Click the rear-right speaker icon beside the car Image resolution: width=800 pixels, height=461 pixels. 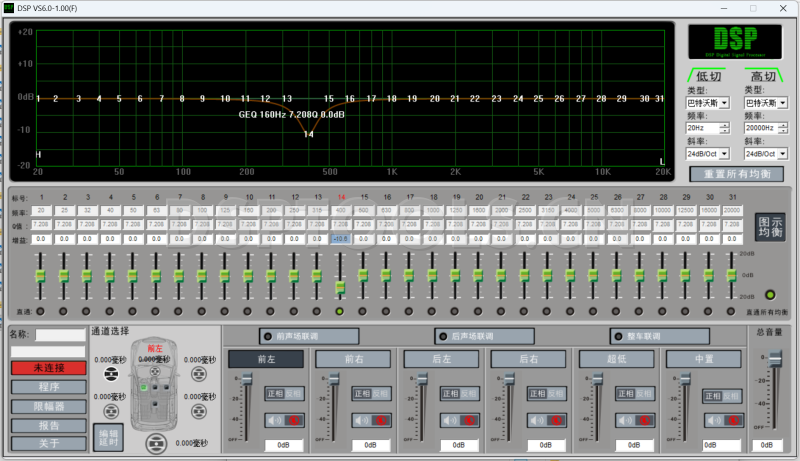coord(198,410)
